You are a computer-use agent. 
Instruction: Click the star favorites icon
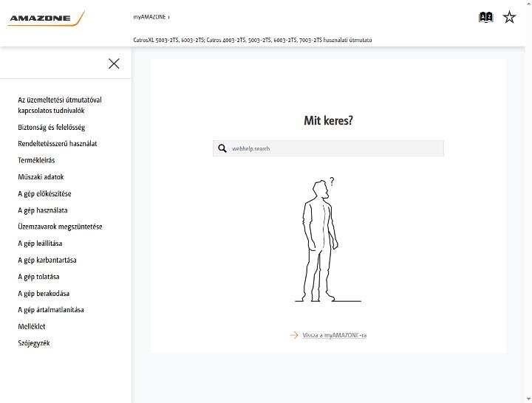pos(509,17)
